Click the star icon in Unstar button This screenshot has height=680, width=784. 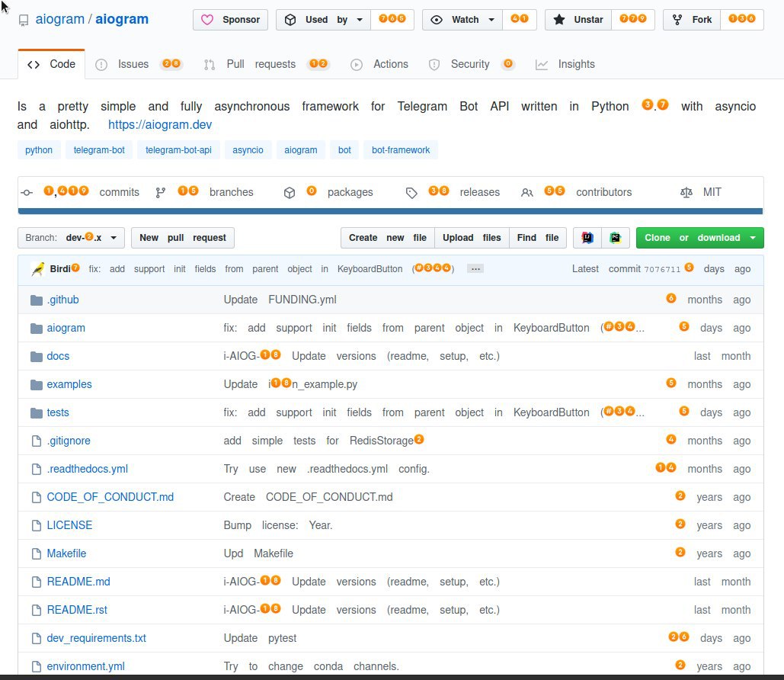click(x=559, y=20)
